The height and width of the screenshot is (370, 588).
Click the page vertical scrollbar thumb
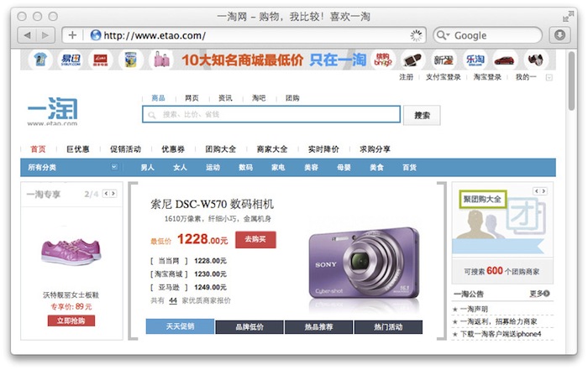click(x=571, y=81)
